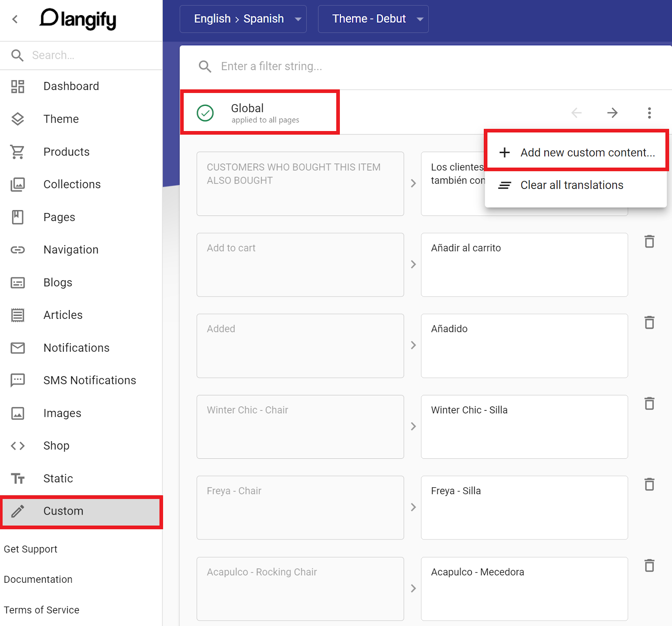672x626 pixels.
Task: Open the Theme section
Action: coord(81,119)
